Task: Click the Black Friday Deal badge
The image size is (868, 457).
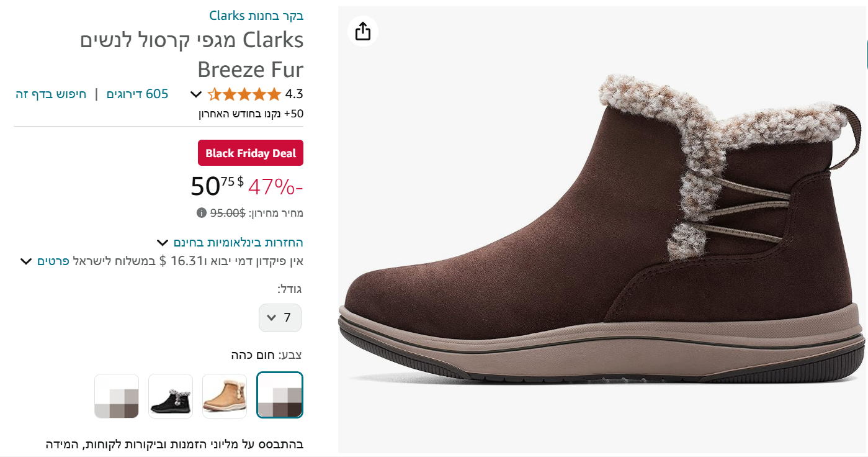Action: [251, 153]
